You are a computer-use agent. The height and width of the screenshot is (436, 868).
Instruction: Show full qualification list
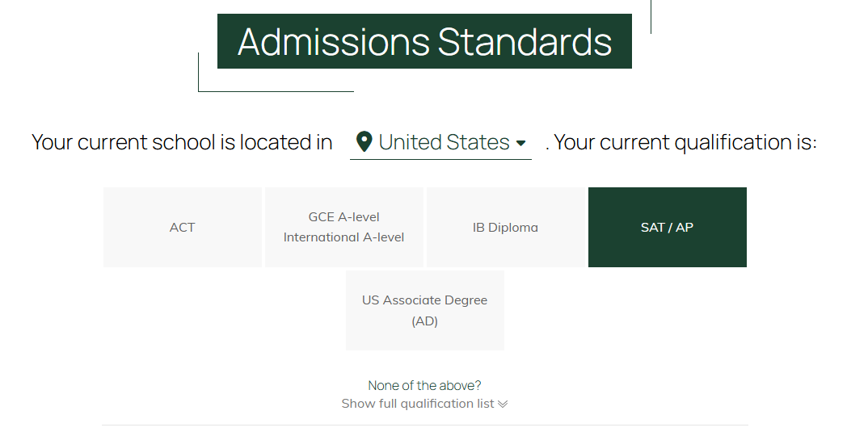tap(418, 404)
